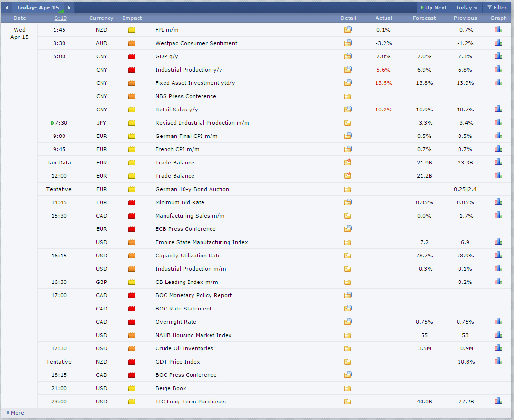Open graph for NAHB Housing Market Index
Viewport: 514px width, 420px height.
pos(498,335)
